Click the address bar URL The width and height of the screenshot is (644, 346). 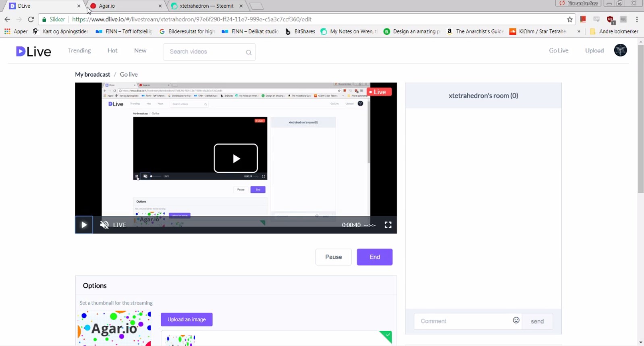coord(192,19)
